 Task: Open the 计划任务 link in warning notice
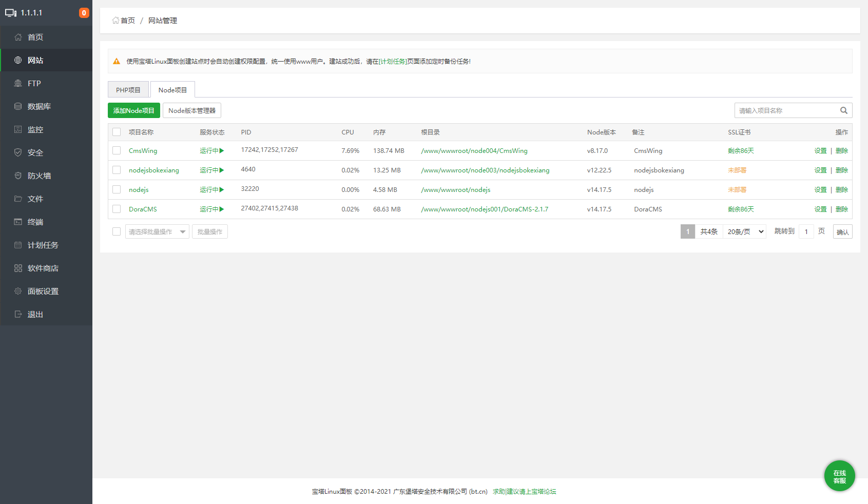pos(393,61)
